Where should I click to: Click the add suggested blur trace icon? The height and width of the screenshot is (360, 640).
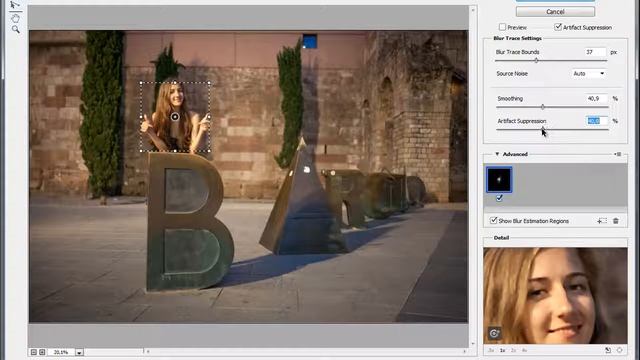point(602,221)
